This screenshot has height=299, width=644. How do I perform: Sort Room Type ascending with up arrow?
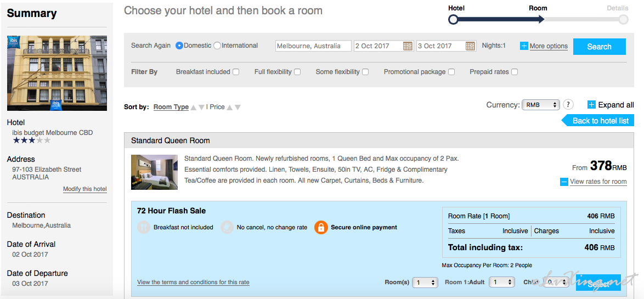click(194, 107)
